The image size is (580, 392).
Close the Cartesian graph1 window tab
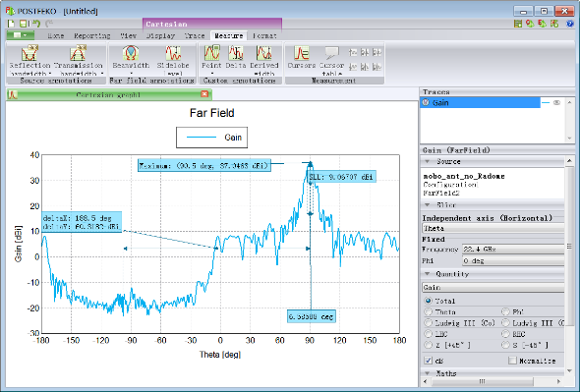[204, 94]
